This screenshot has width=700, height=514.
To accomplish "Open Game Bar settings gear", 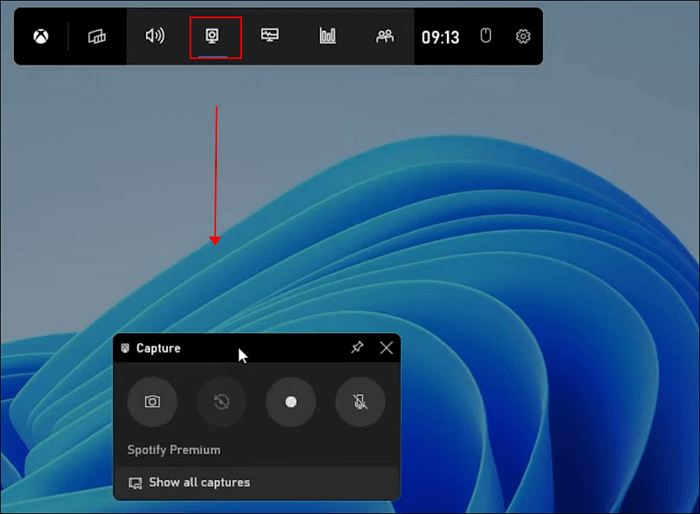I will point(523,36).
